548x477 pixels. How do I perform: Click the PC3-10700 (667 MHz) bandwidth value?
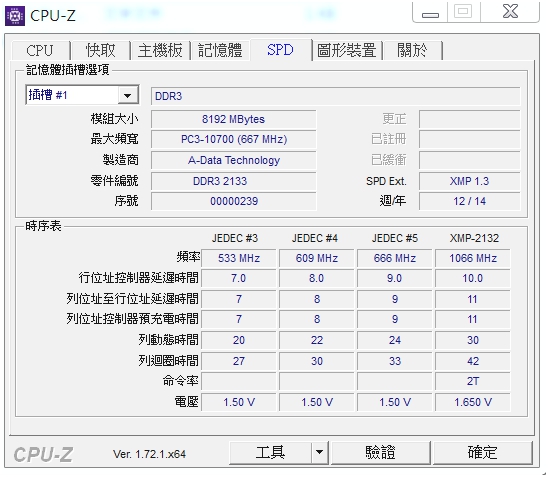point(233,139)
